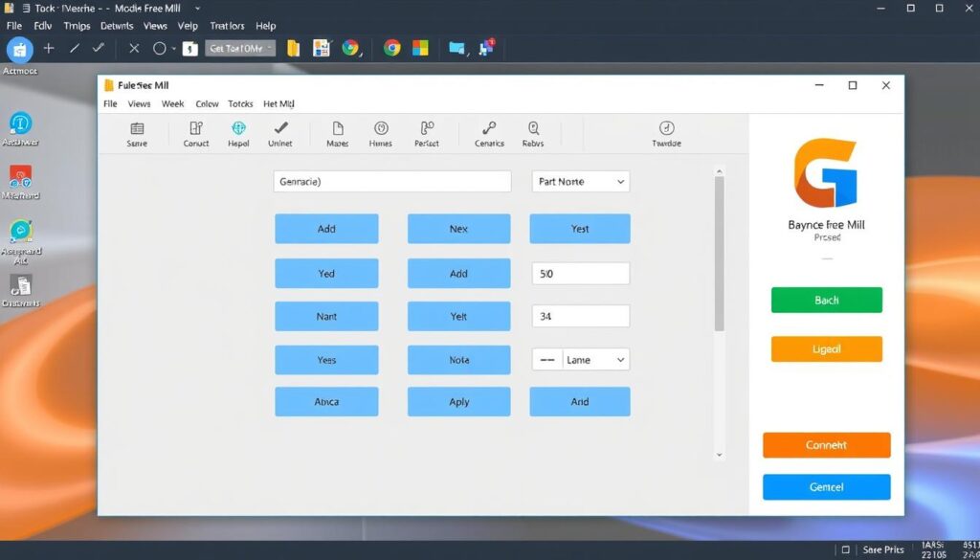Select the Hepol globe icon
This screenshot has height=560, width=980.
pyautogui.click(x=238, y=134)
